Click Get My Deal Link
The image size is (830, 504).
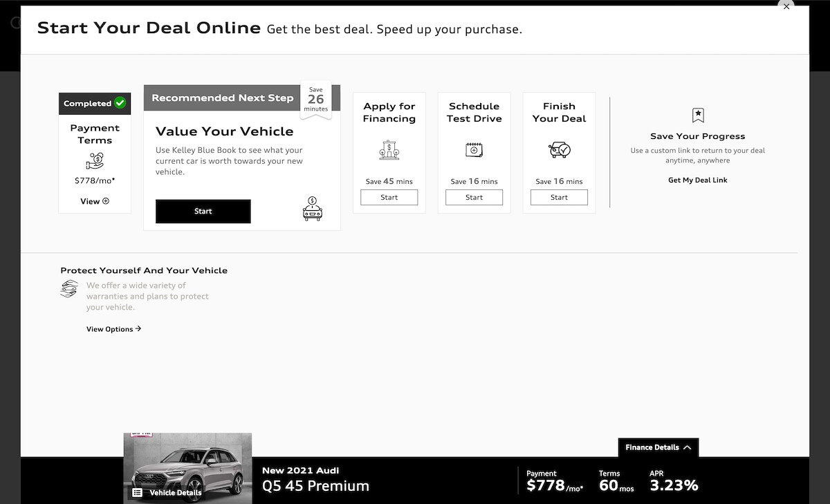click(698, 180)
